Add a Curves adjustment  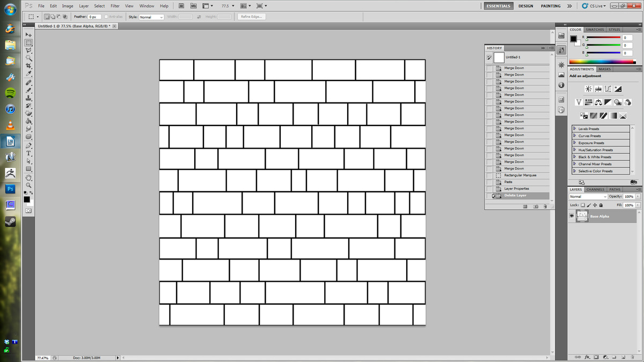tap(609, 88)
